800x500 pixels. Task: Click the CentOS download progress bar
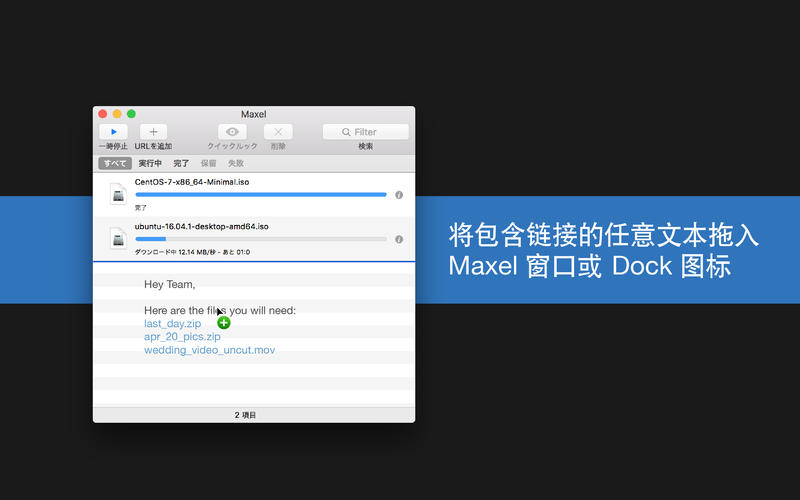(x=261, y=194)
